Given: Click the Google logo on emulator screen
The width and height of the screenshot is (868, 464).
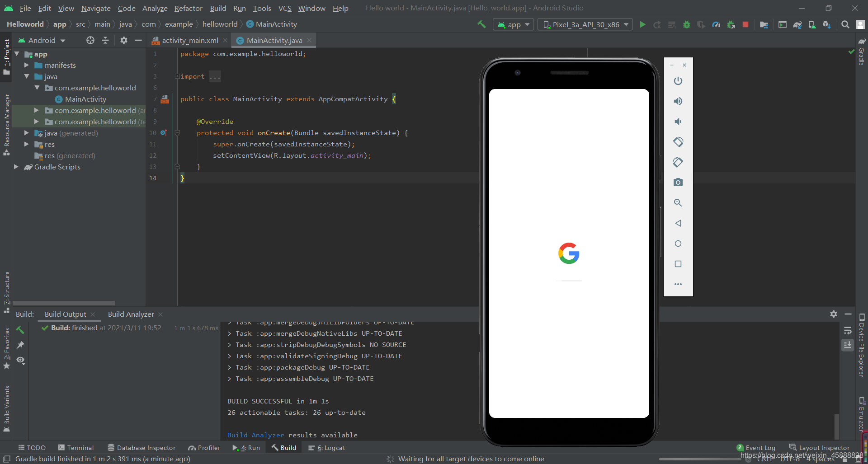Looking at the screenshot, I should [569, 253].
